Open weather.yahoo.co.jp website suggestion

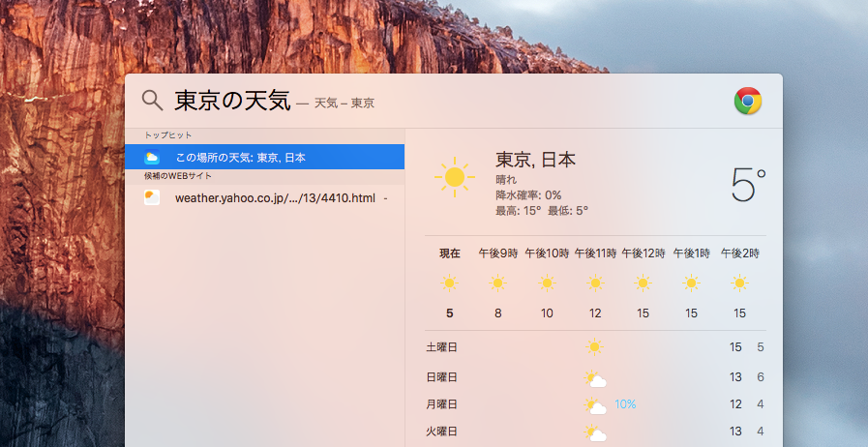(x=264, y=198)
